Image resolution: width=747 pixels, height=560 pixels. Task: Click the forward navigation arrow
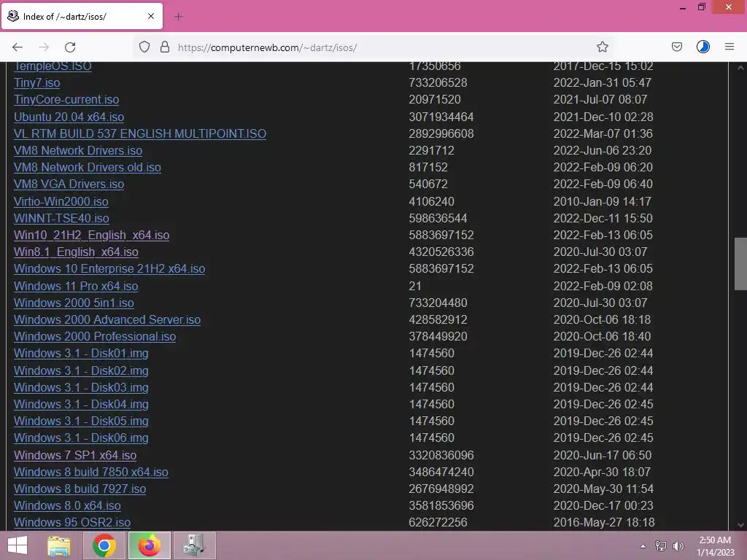coord(44,47)
